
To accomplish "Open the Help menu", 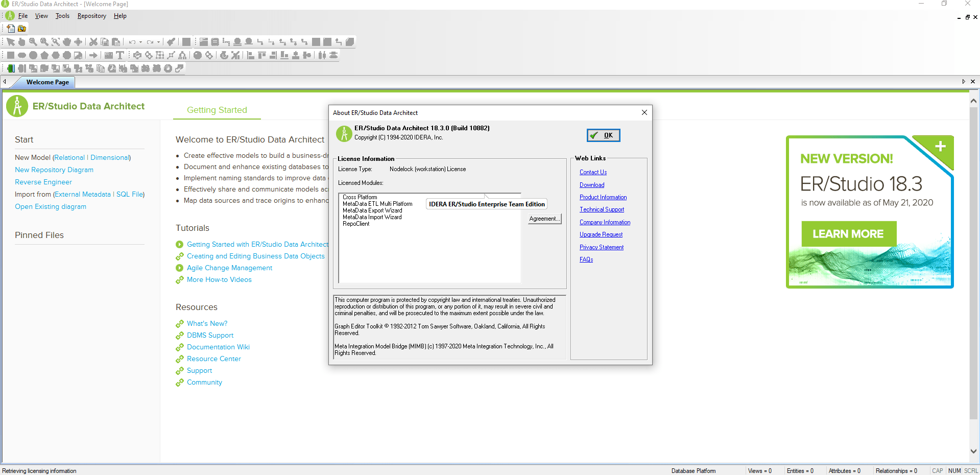I will 120,16.
